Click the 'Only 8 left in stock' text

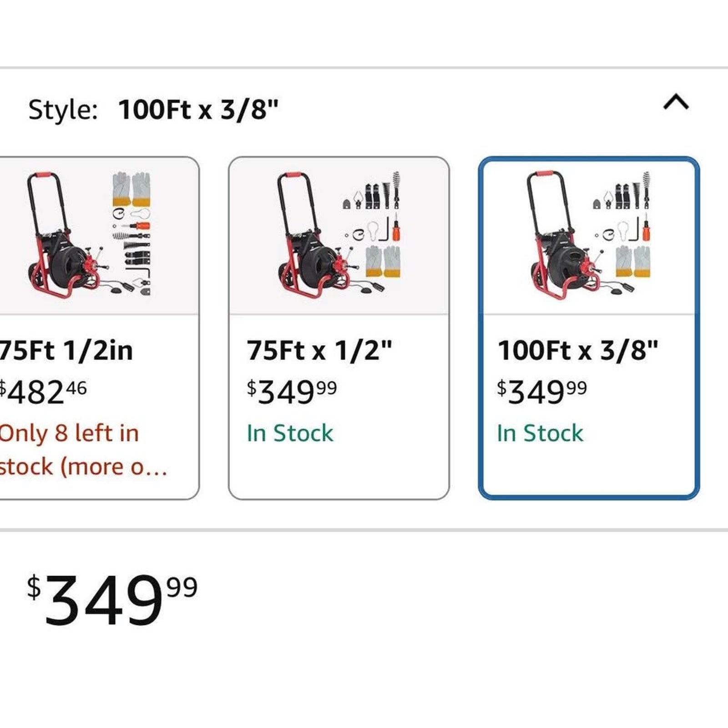pos(83,450)
